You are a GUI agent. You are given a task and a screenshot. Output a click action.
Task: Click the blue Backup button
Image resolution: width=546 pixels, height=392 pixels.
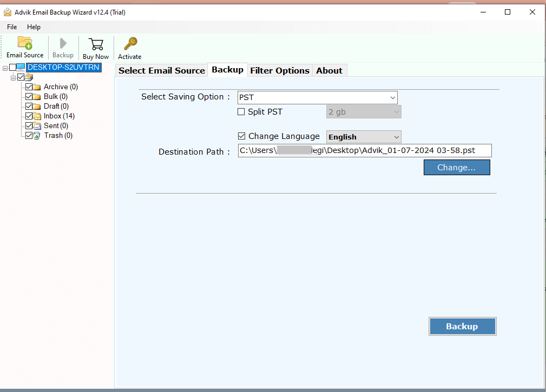462,326
